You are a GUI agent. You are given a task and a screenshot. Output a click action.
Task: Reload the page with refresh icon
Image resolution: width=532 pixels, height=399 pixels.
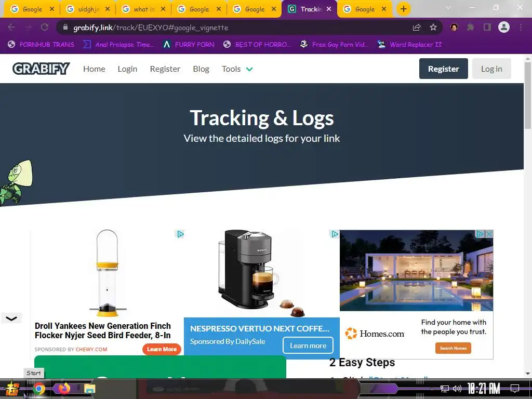pyautogui.click(x=45, y=27)
